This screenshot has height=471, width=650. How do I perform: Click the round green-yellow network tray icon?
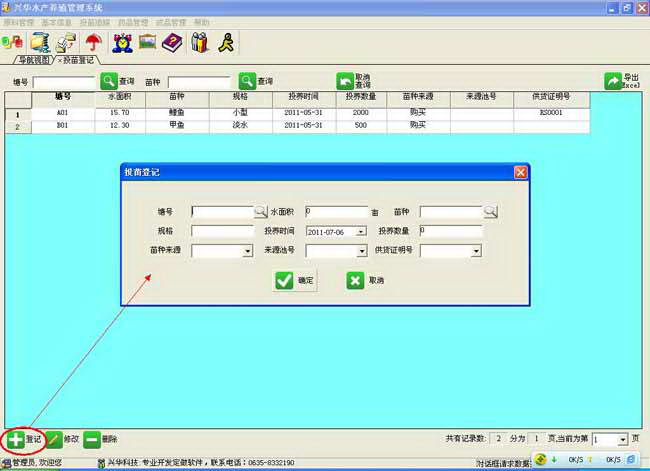coord(540,459)
